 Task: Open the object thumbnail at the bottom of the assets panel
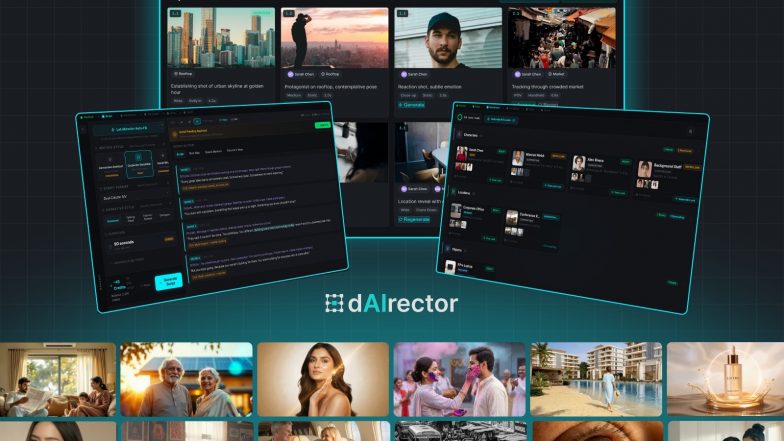450,266
